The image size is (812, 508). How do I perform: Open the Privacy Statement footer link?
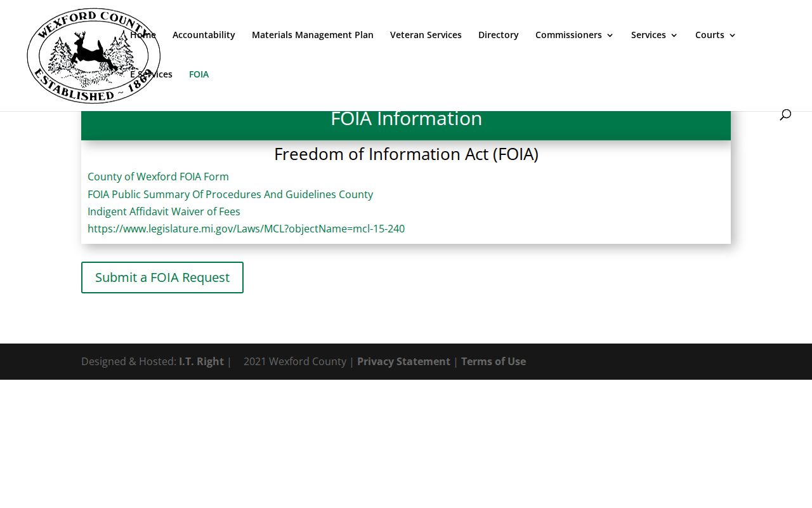point(403,361)
